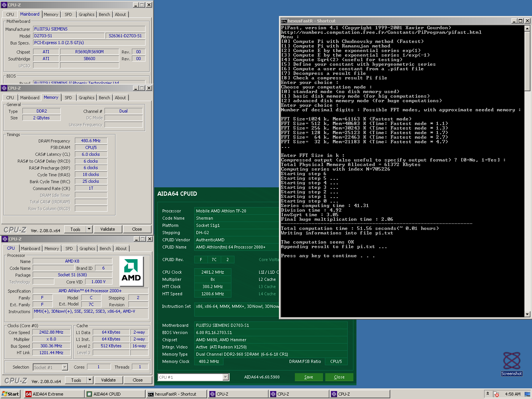Open the Memory tab in bottom CPU-Z window
This screenshot has width=532, height=399.
click(x=52, y=249)
